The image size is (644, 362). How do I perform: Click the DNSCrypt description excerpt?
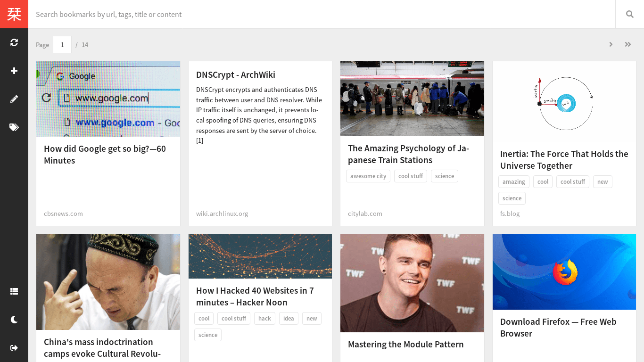(x=259, y=115)
